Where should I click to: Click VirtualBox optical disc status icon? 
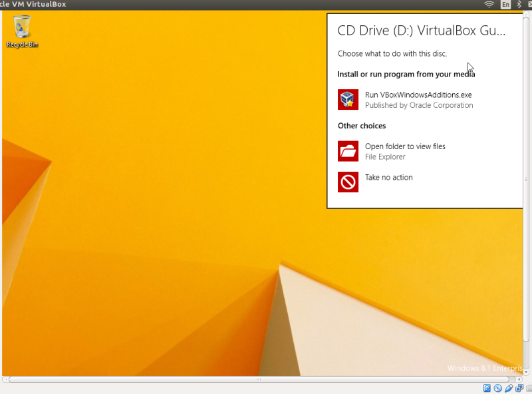coord(497,388)
